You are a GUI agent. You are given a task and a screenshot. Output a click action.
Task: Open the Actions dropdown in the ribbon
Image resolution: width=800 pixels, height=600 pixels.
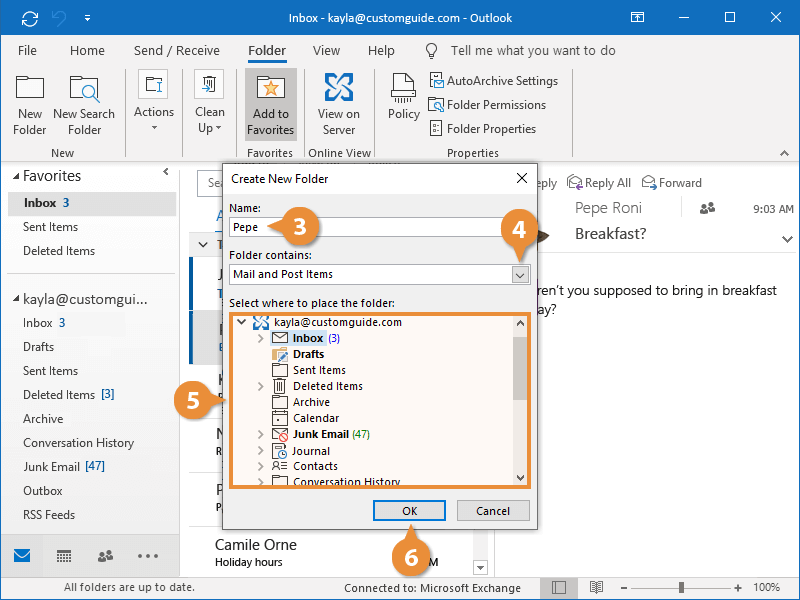154,102
